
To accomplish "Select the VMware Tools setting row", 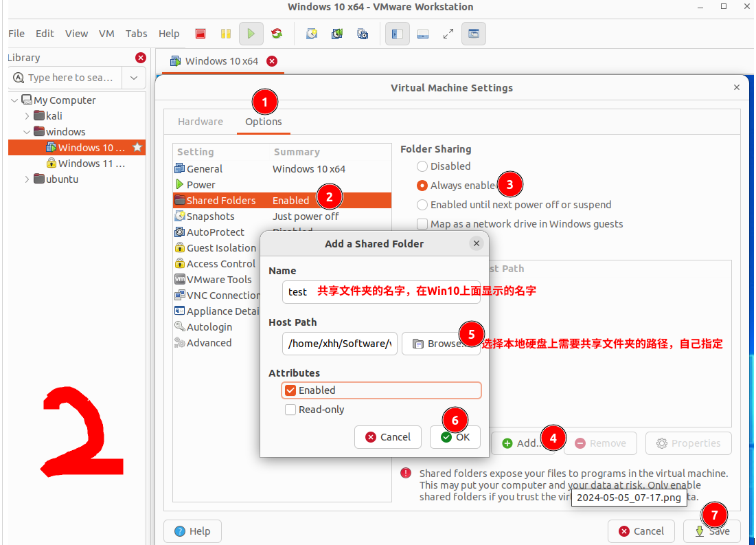I will (x=216, y=280).
